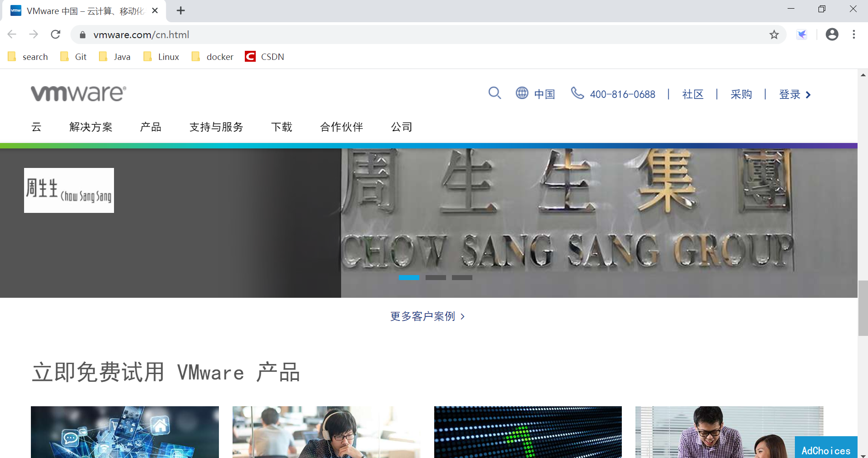Click the CSDN bookmark icon

[x=250, y=56]
